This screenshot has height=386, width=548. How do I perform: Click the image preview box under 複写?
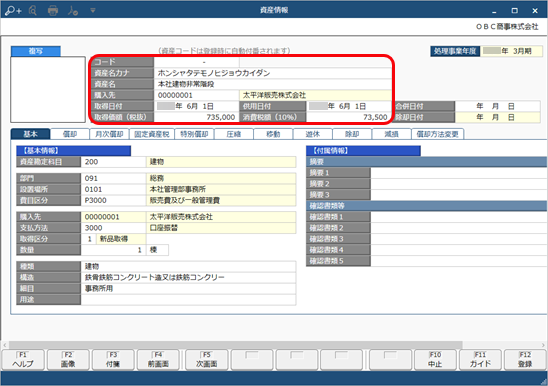(x=48, y=90)
